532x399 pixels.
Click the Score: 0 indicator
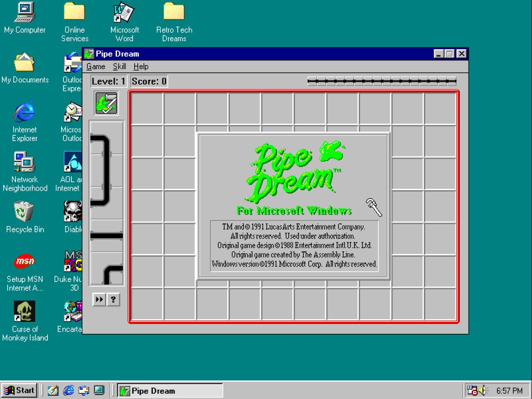pyautogui.click(x=149, y=81)
